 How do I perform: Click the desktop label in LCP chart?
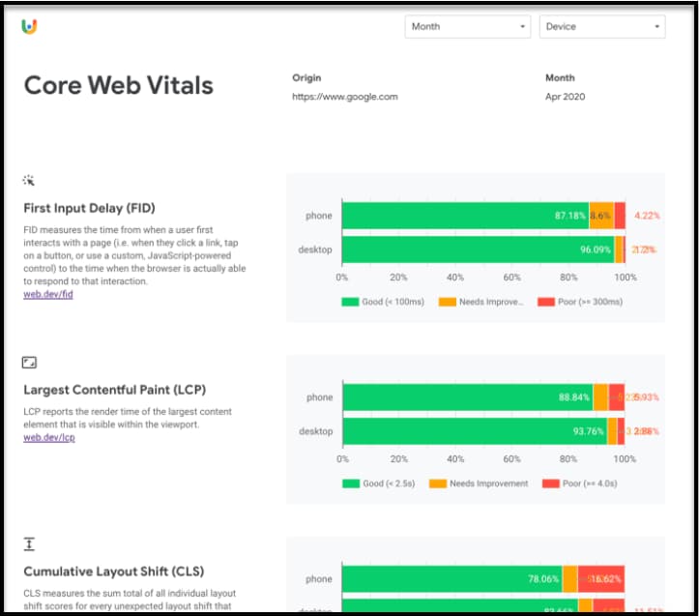coord(316,431)
